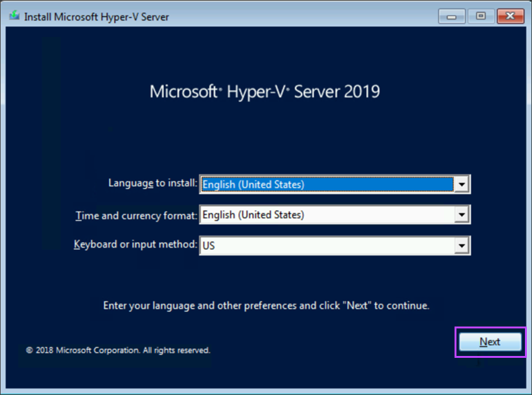This screenshot has height=395, width=532.
Task: Click the installer icon in the title bar
Action: (13, 16)
